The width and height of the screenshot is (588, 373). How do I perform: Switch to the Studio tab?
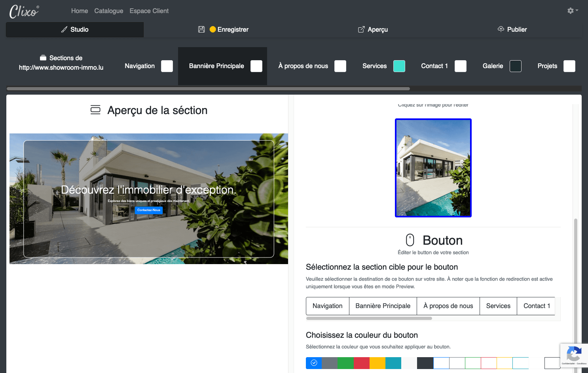(x=75, y=30)
